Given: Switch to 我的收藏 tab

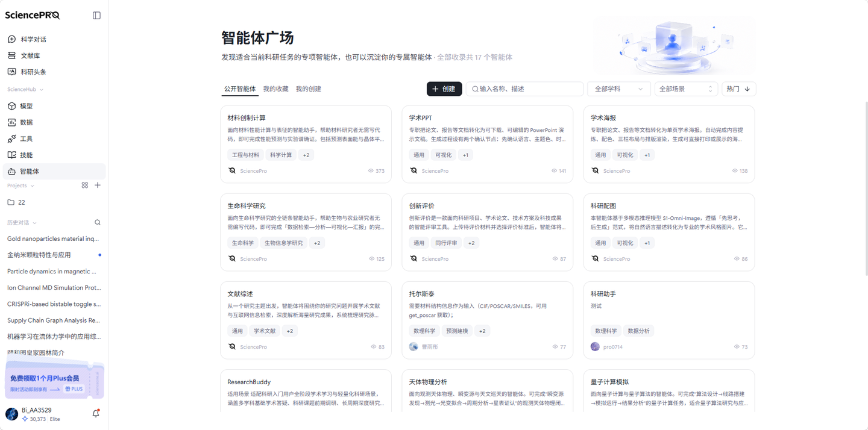Looking at the screenshot, I should pyautogui.click(x=275, y=89).
